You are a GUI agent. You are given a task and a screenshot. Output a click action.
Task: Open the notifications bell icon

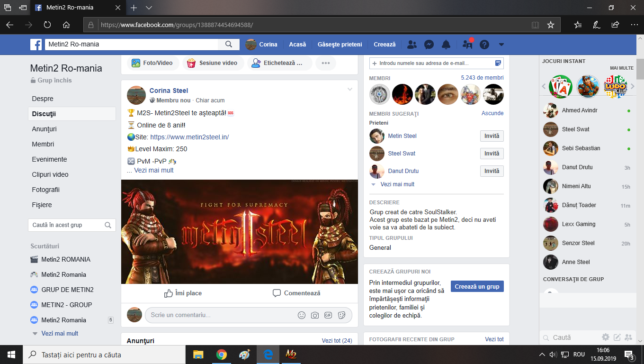pyautogui.click(x=446, y=45)
